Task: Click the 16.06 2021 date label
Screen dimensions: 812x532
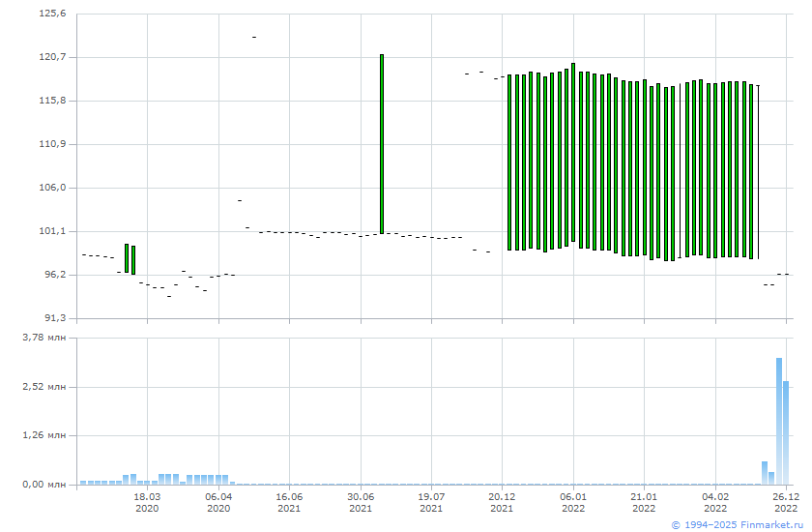Action: click(289, 502)
